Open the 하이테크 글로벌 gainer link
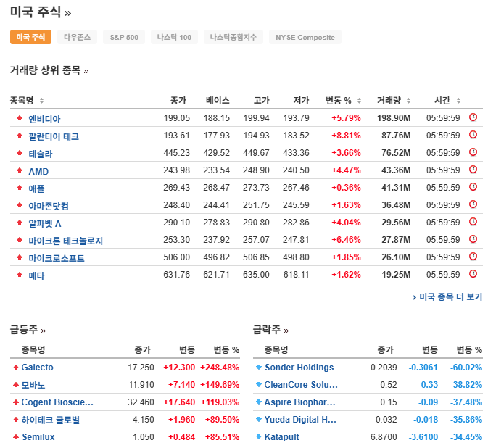 (51, 420)
